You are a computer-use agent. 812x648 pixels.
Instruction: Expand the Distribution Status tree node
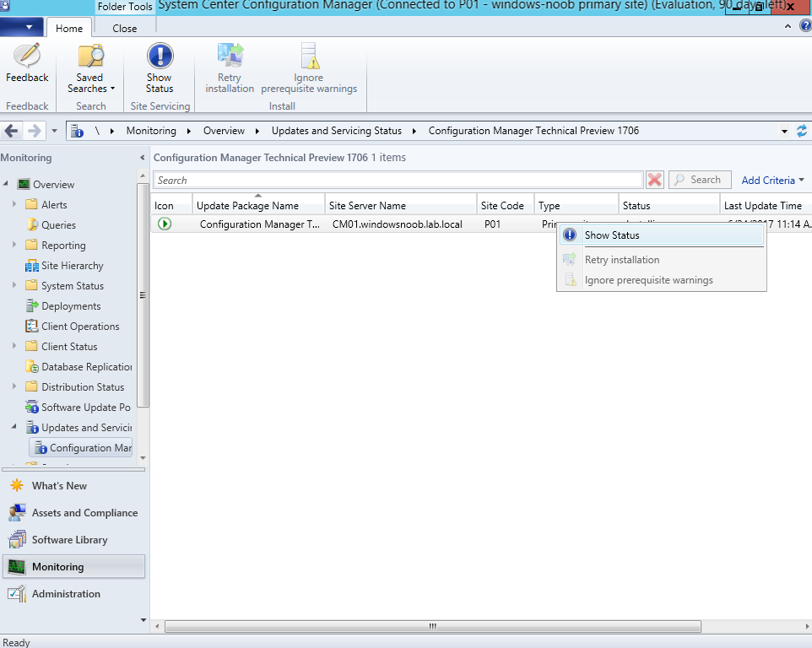click(x=14, y=386)
